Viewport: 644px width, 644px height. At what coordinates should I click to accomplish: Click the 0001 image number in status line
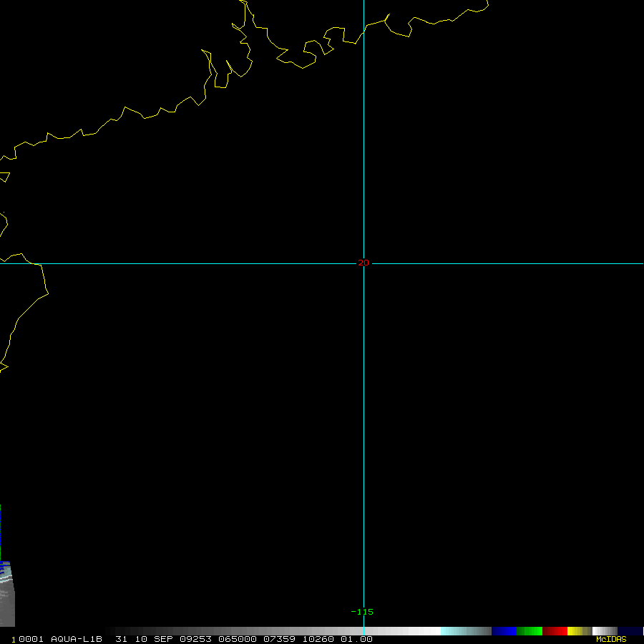pos(31,639)
